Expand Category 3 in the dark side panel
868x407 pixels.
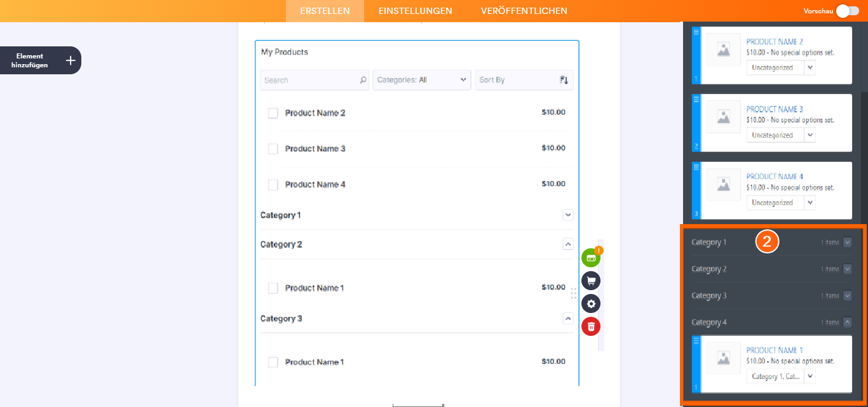[847, 296]
